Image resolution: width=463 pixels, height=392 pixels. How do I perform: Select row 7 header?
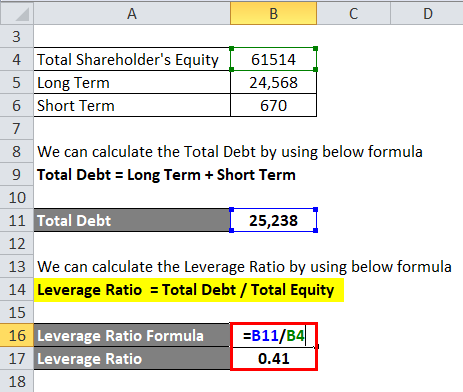point(17,128)
